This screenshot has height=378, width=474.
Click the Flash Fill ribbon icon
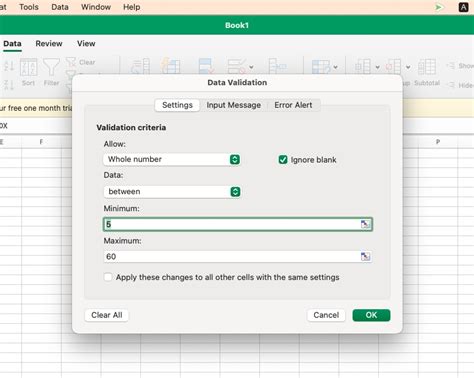171,66
